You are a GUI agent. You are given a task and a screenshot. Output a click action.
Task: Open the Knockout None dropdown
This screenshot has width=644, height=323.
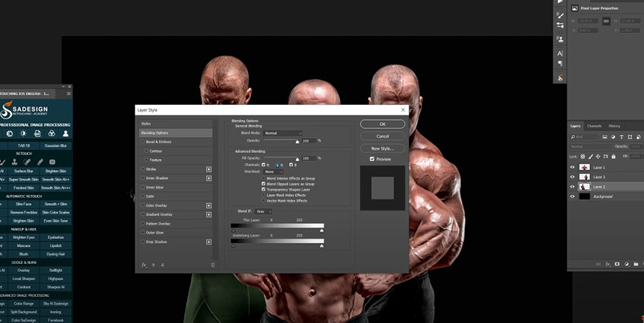click(x=273, y=172)
